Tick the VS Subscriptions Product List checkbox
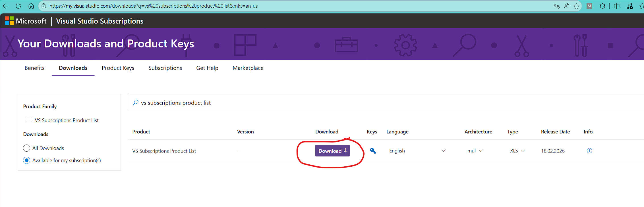Viewport: 644px width, 207px height. pos(29,120)
